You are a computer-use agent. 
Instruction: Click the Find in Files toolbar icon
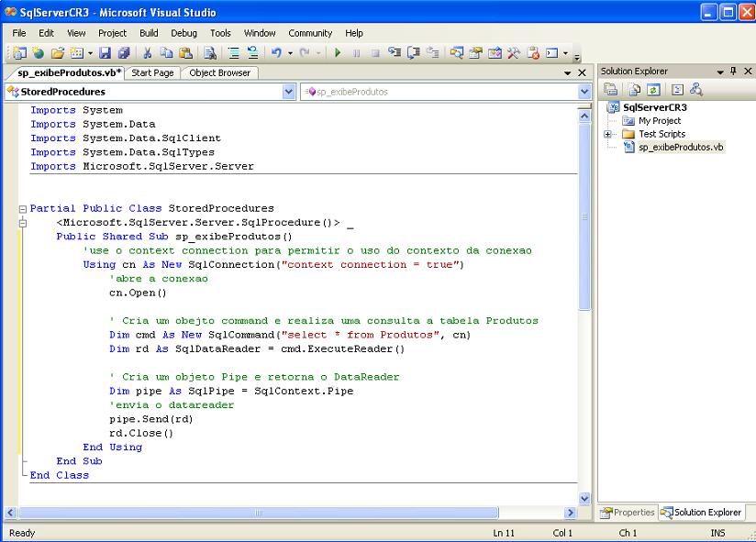210,52
